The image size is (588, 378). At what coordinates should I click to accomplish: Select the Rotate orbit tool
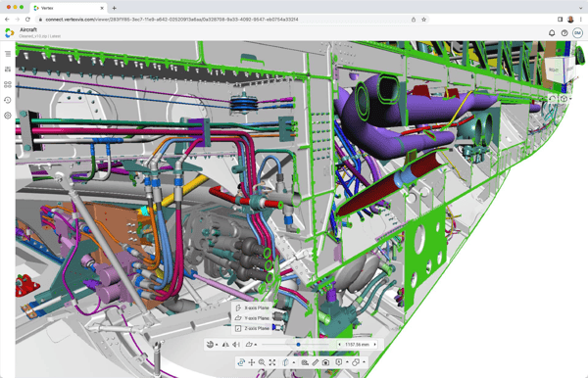point(241,362)
